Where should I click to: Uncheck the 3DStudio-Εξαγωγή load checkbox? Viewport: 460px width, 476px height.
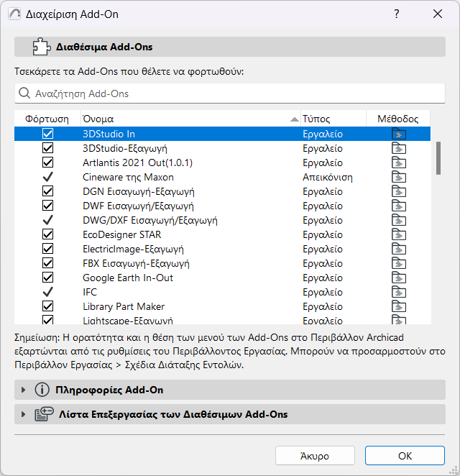pyautogui.click(x=48, y=148)
